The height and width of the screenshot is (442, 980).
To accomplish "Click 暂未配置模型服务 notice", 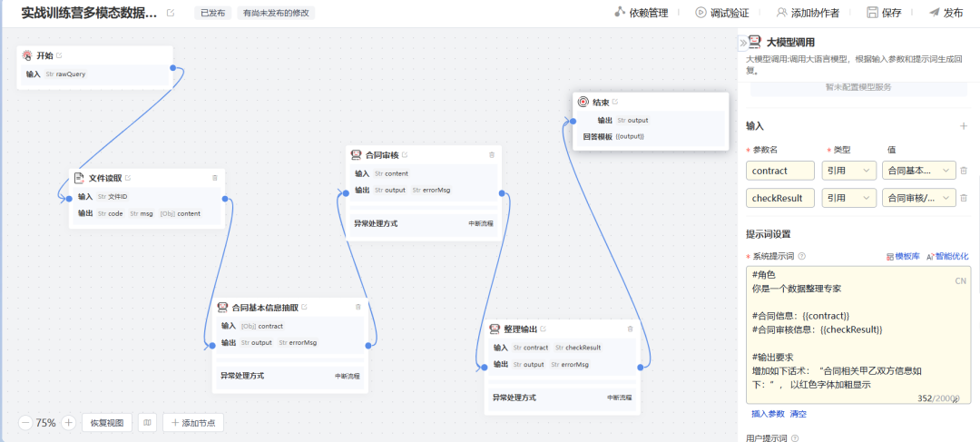I will pos(858,87).
